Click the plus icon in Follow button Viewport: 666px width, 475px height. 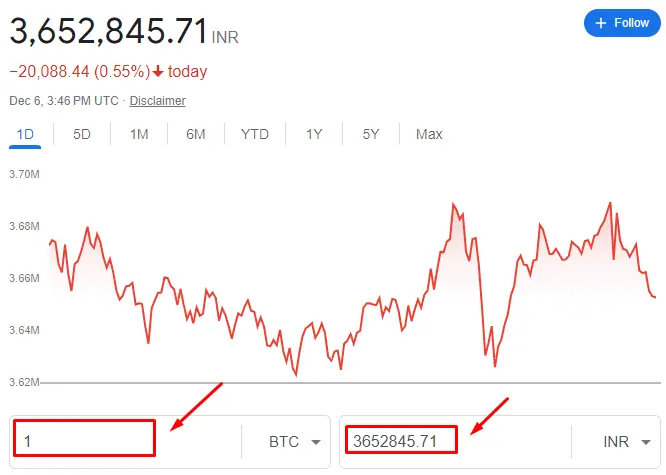click(x=601, y=23)
